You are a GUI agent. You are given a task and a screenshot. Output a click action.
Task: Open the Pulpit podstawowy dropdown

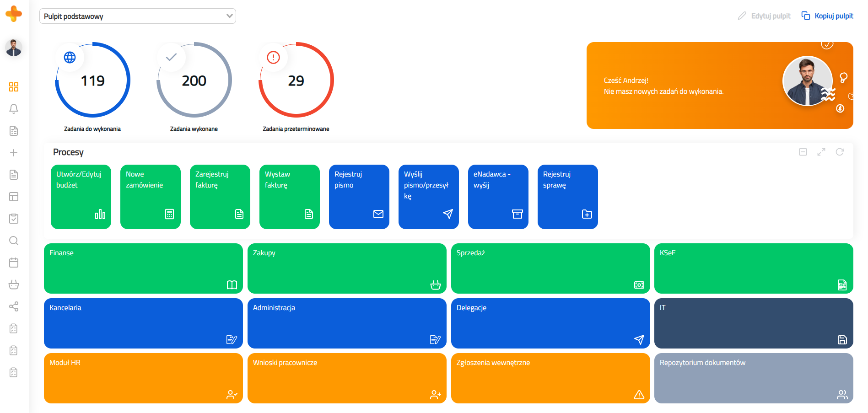click(137, 16)
